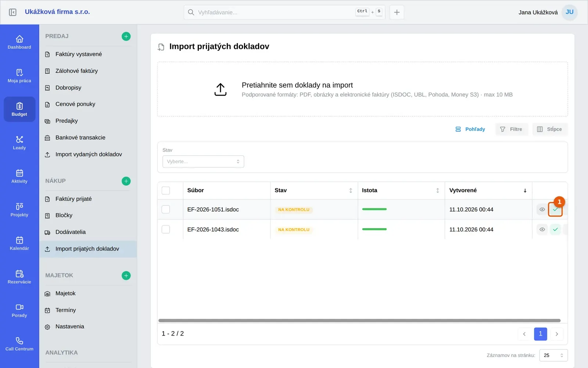Viewport: 588px width, 368px height.
Task: Approve EF-2026-1051.isdoc with the check icon
Action: click(x=555, y=209)
